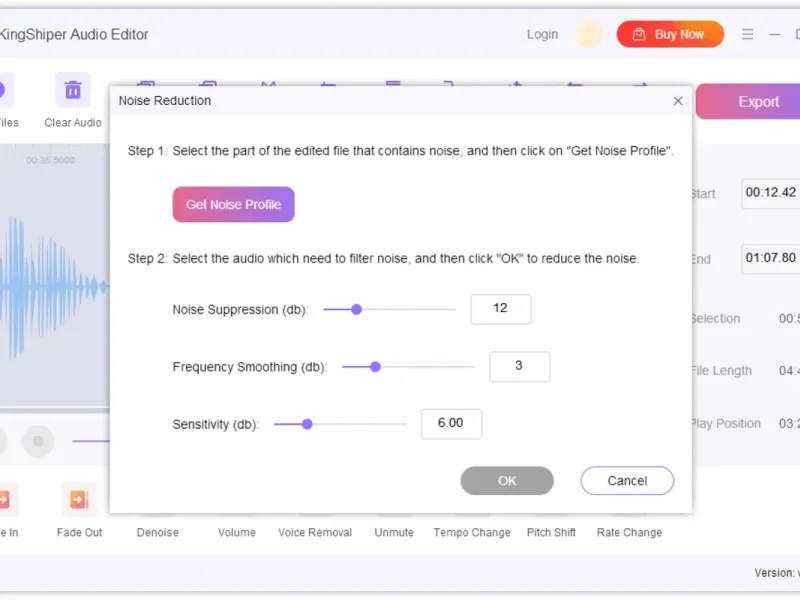This screenshot has height=600, width=800.
Task: Click the Buy Now button
Action: pos(670,34)
